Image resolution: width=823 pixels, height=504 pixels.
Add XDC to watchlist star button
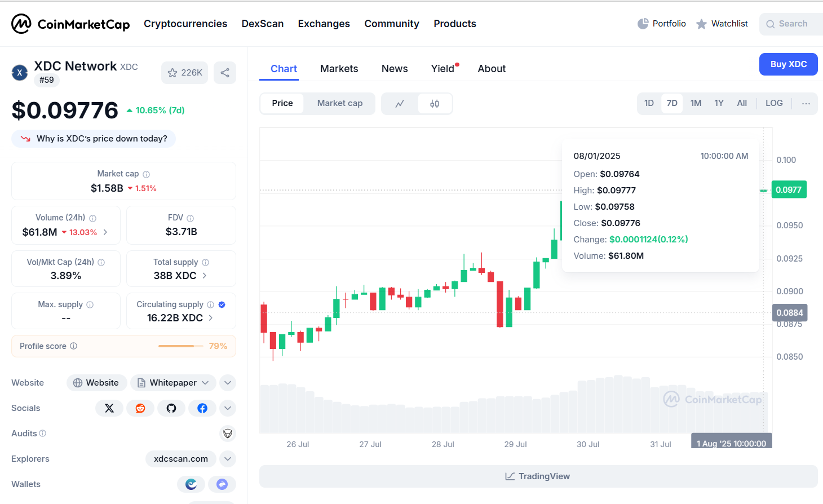click(184, 73)
